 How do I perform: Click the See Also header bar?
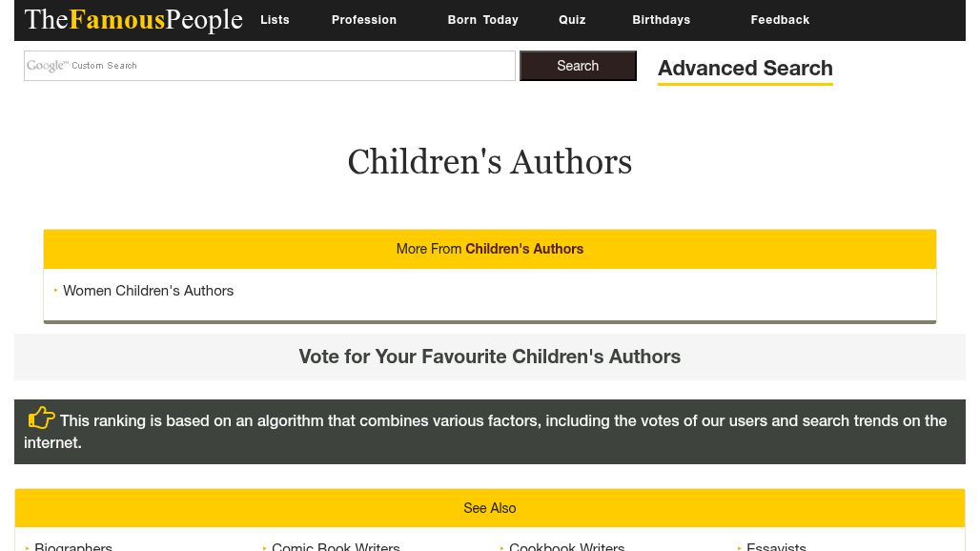(489, 508)
